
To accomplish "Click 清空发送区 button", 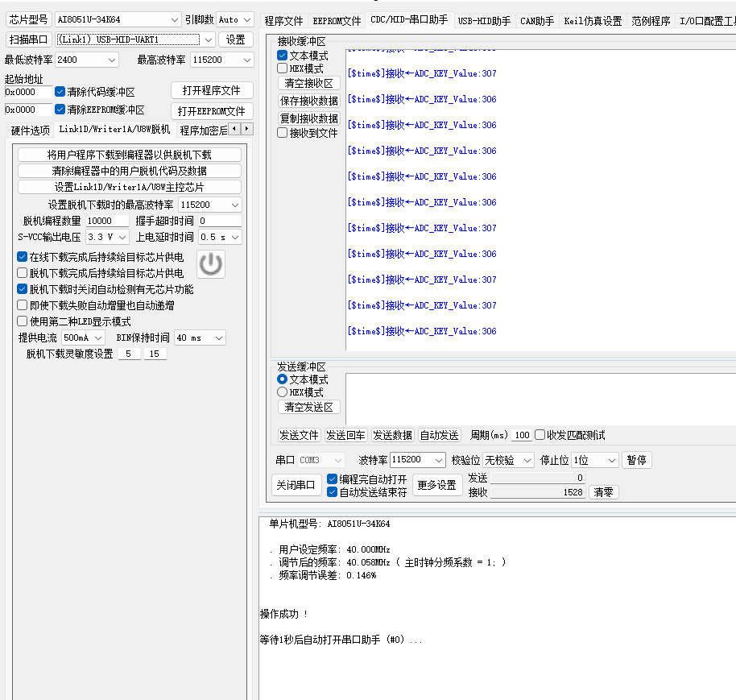I will tap(309, 407).
